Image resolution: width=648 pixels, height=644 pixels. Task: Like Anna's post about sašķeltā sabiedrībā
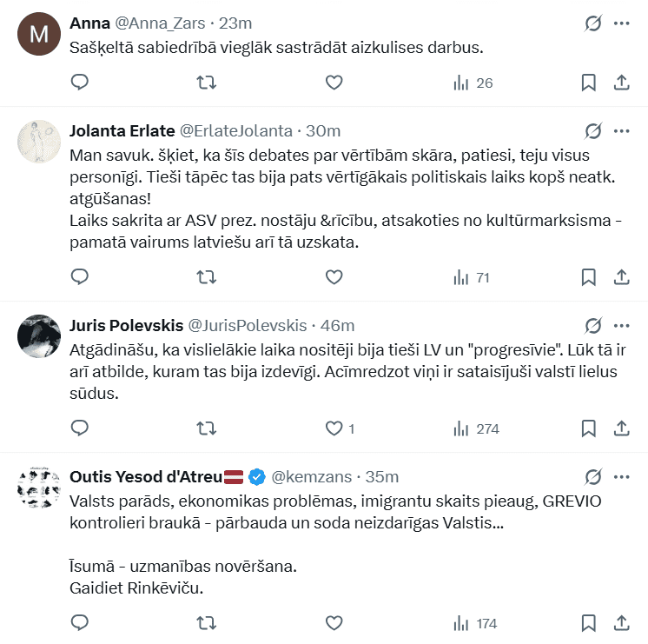coord(334,83)
